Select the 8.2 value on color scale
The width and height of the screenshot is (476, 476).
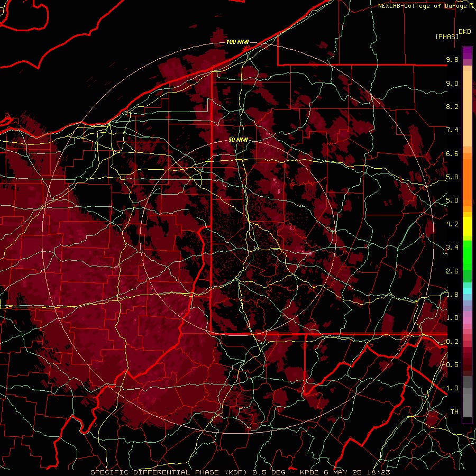(x=452, y=106)
